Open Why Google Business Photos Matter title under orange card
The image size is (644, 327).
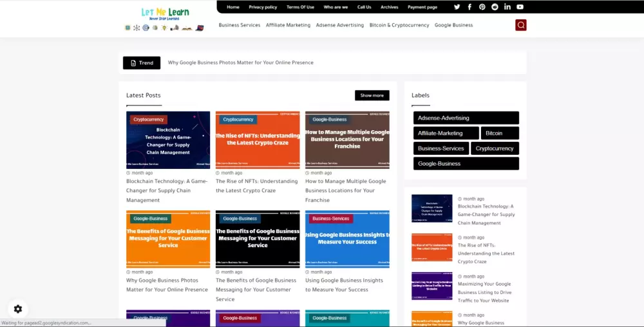[x=167, y=285]
